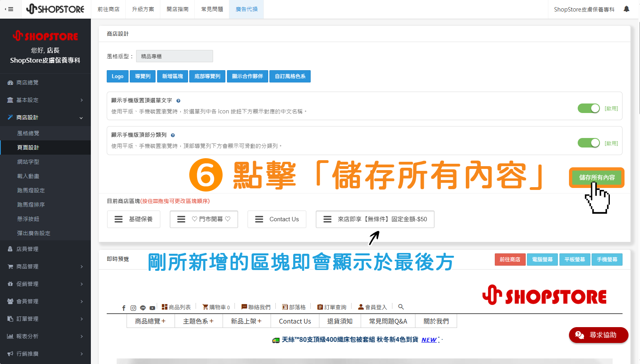Viewport: 640px width, 364px height.
Task: Click the blue Logo button
Action: tap(117, 76)
